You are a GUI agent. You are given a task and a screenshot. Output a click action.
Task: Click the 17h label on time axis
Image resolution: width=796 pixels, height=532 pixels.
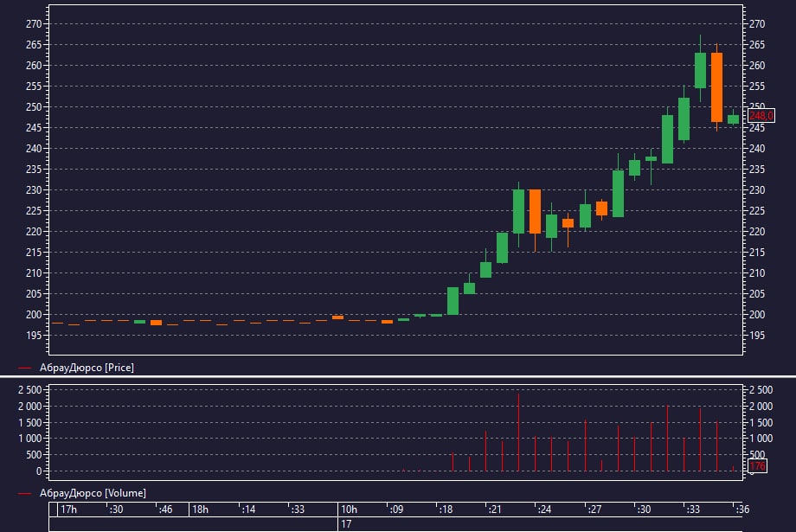point(68,510)
